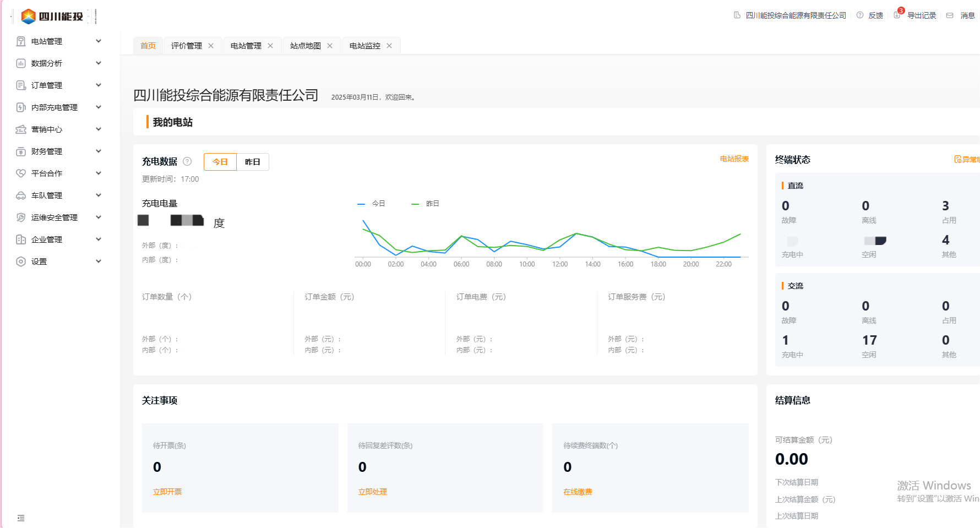Click the 直流 占用 count 3
980x528 pixels.
tap(945, 206)
